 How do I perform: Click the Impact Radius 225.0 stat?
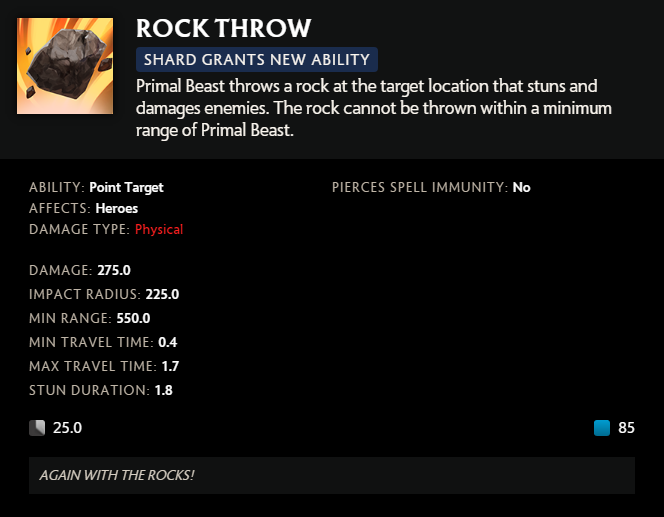pos(104,294)
